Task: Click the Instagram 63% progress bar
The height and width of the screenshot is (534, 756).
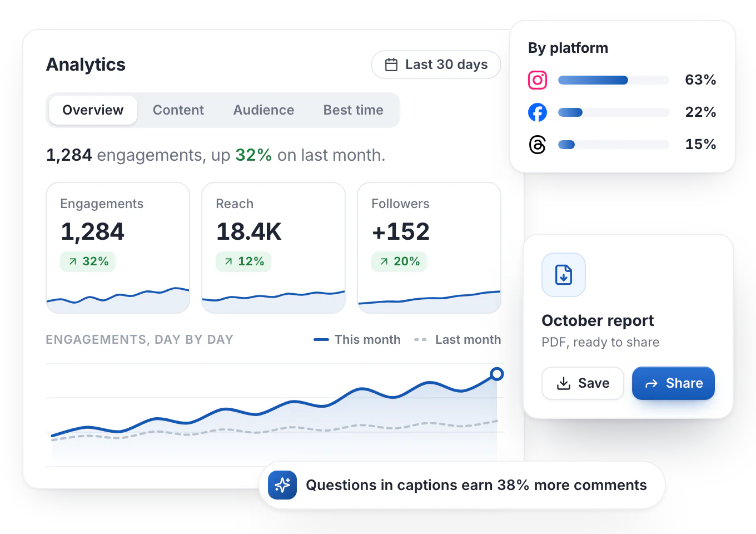Action: 614,80
